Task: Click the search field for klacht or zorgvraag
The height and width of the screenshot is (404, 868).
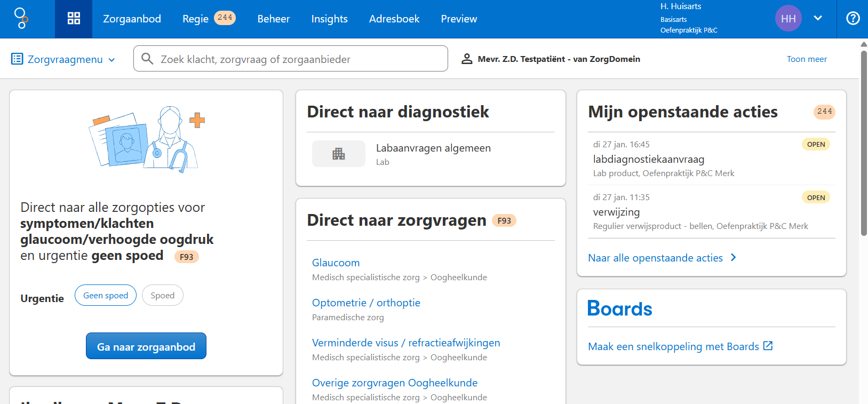Action: [x=291, y=59]
